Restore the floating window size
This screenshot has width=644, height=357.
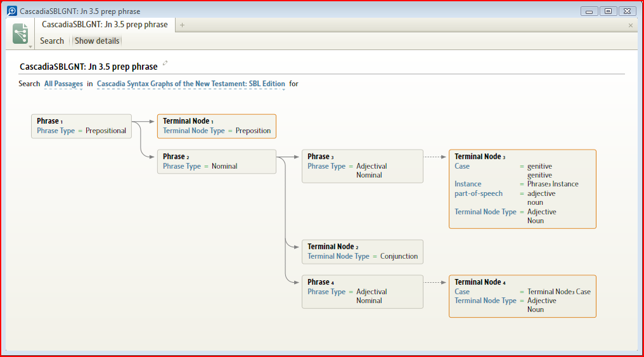(608, 11)
